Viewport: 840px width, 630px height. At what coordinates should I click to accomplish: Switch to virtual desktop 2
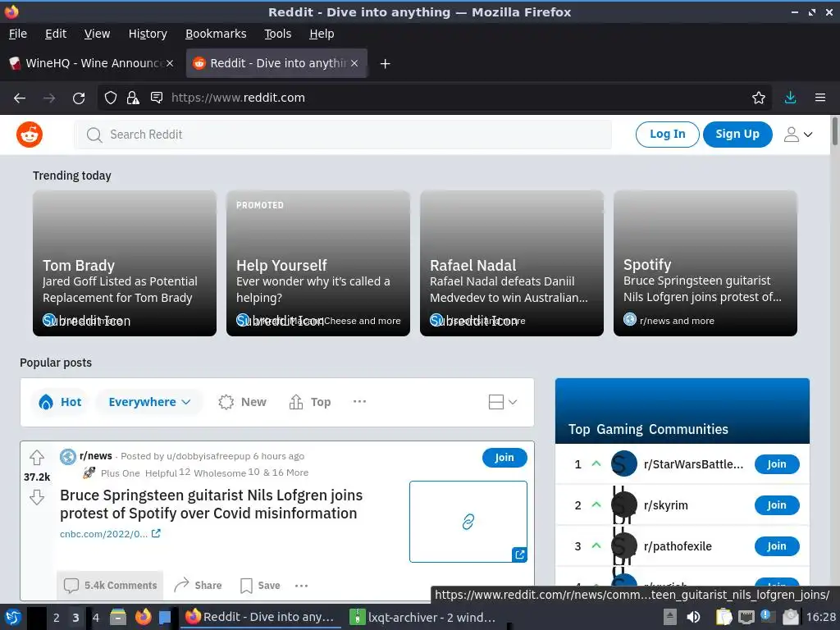point(57,618)
